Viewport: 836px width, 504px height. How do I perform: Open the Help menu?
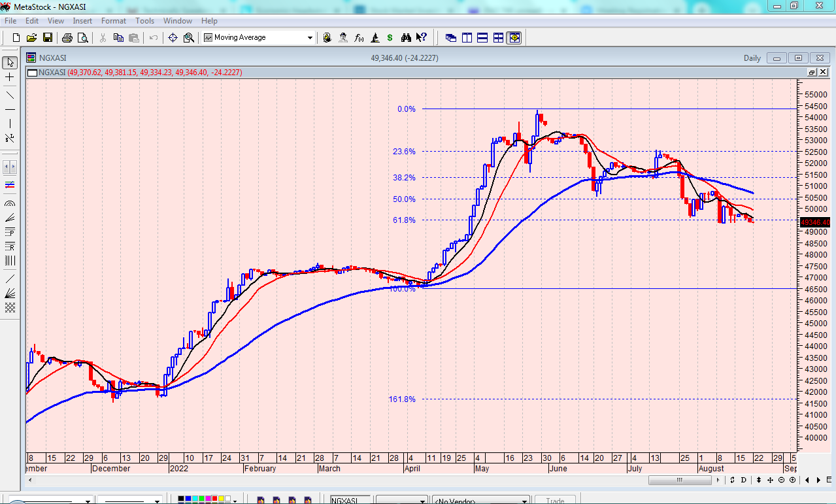[x=209, y=21]
